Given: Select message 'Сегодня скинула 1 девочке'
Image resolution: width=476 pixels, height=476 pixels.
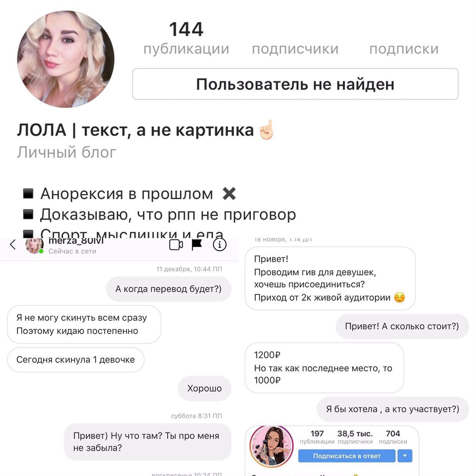Looking at the screenshot, I should 76,359.
